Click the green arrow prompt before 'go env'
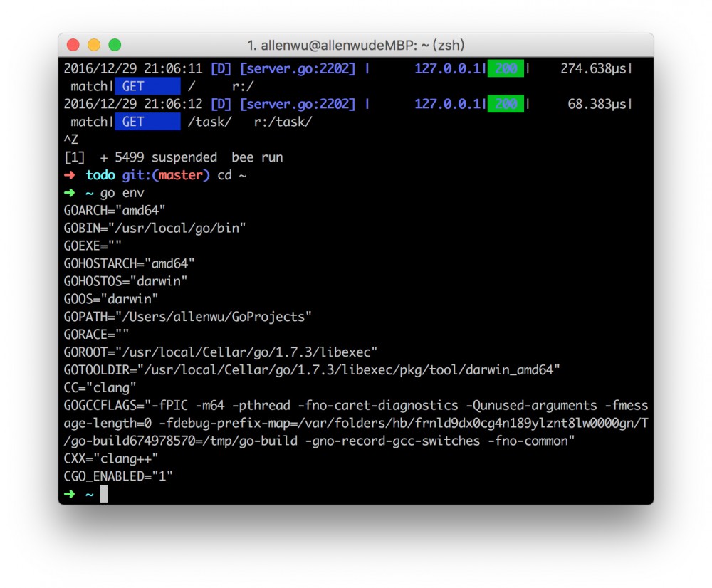Viewport: 712px width, 588px height. 70,192
